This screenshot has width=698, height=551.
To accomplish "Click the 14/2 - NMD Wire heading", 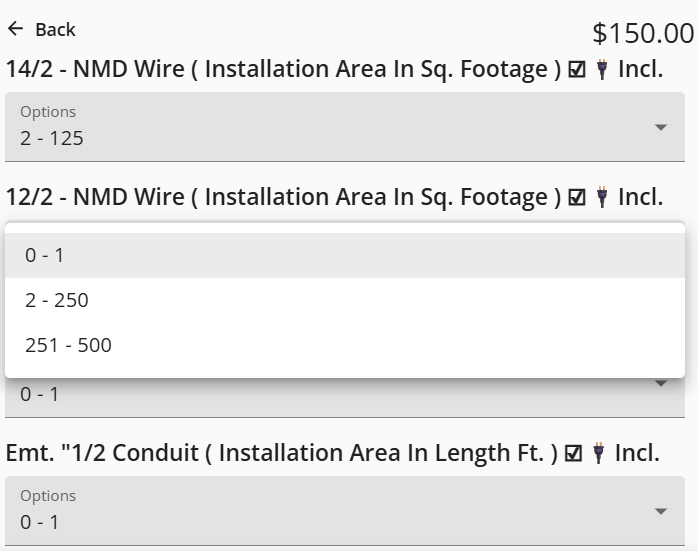I will point(283,70).
